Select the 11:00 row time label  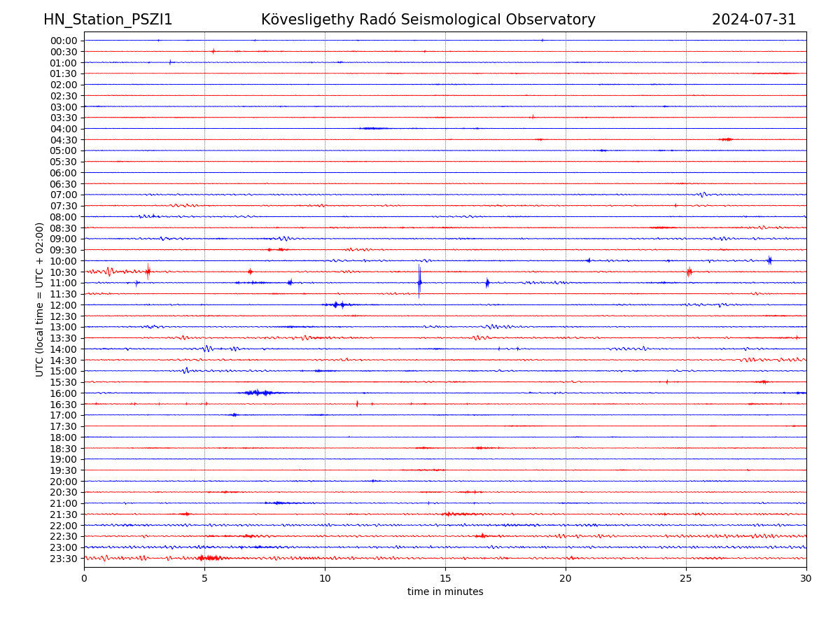tap(64, 283)
